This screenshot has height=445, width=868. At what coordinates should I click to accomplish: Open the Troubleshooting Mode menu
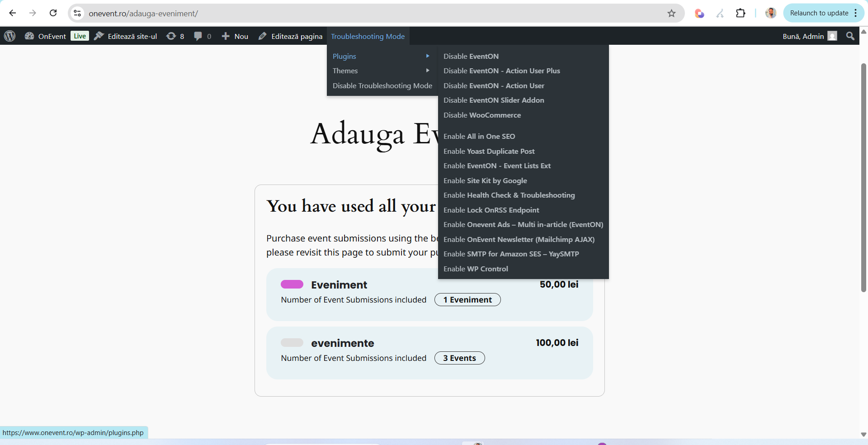coord(368,36)
